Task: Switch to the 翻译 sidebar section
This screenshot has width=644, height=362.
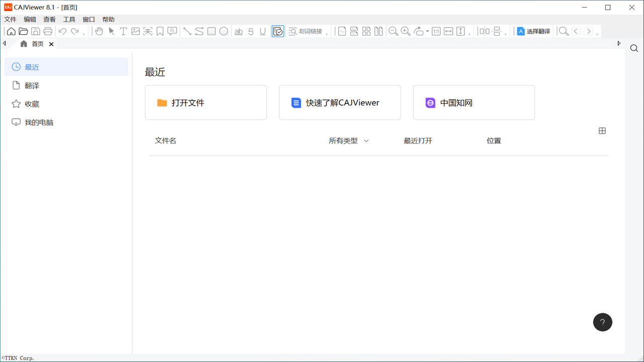Action: pos(32,85)
